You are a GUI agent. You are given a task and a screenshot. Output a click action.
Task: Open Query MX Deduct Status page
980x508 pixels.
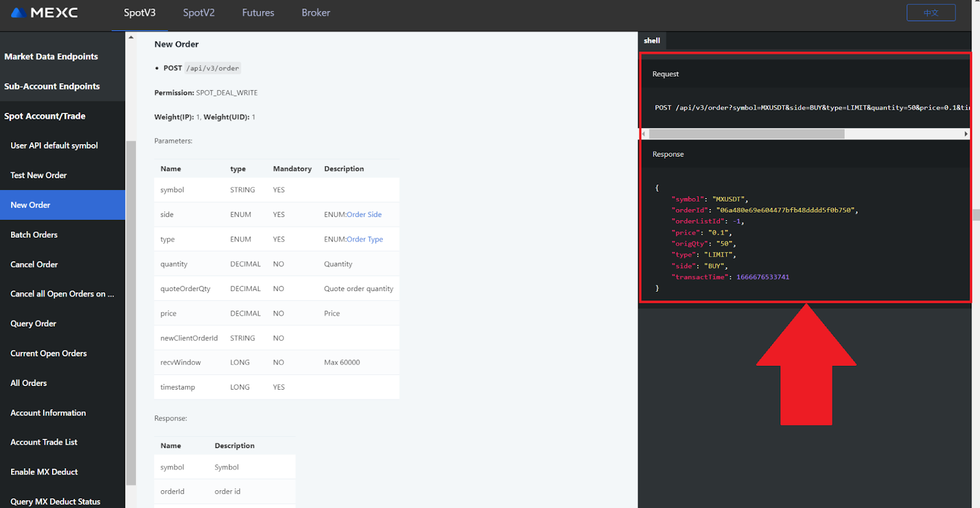point(55,501)
